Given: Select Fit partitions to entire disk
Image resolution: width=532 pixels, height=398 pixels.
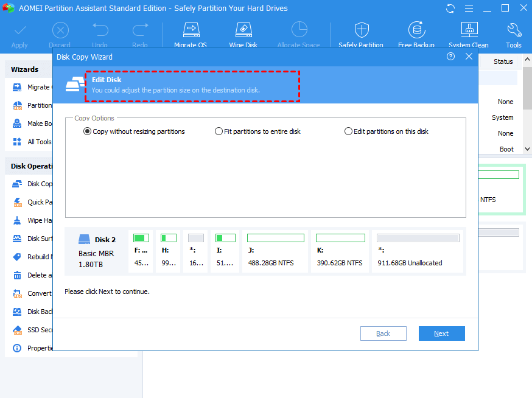Looking at the screenshot, I should pos(258,131).
